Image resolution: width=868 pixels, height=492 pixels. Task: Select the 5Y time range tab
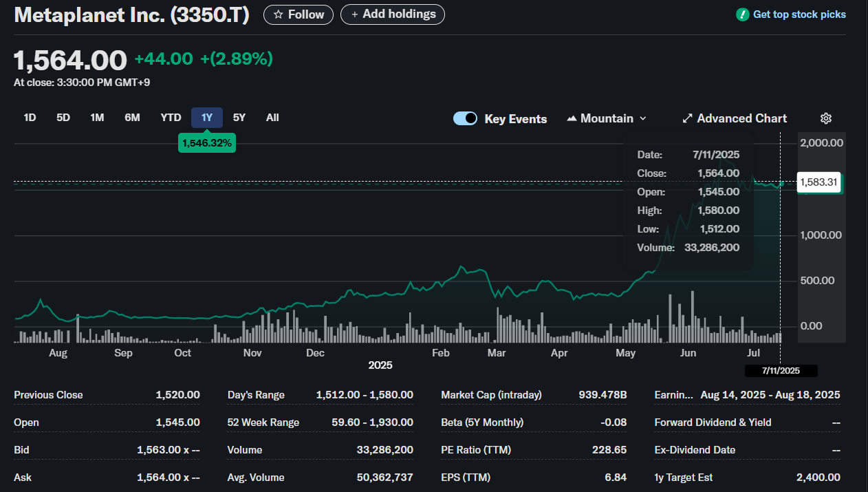tap(239, 118)
